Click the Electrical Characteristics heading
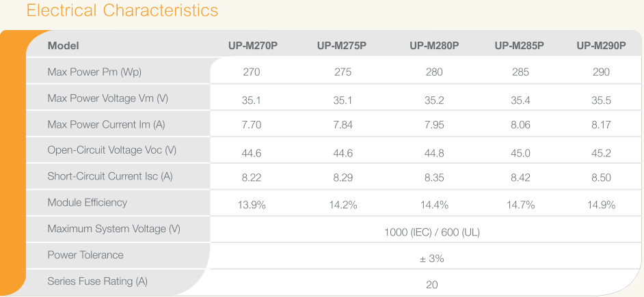 tap(122, 12)
